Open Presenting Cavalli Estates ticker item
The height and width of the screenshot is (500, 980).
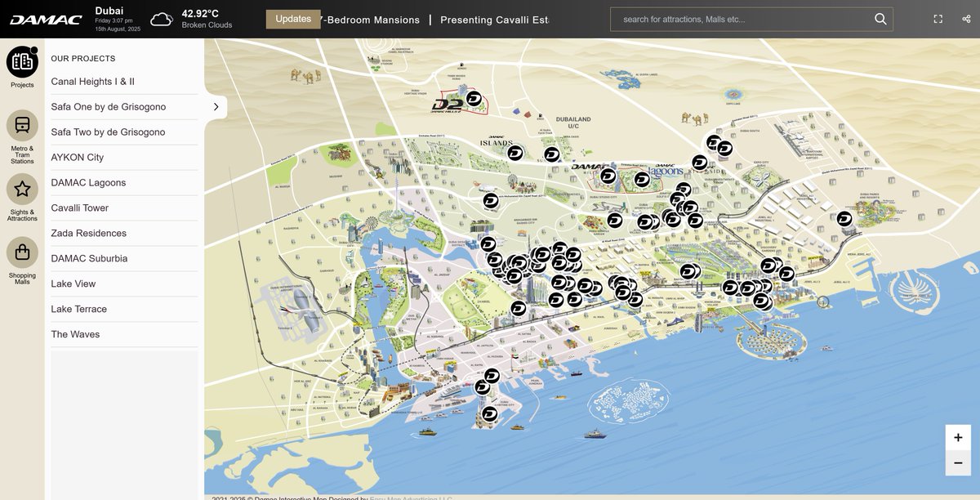pos(495,20)
